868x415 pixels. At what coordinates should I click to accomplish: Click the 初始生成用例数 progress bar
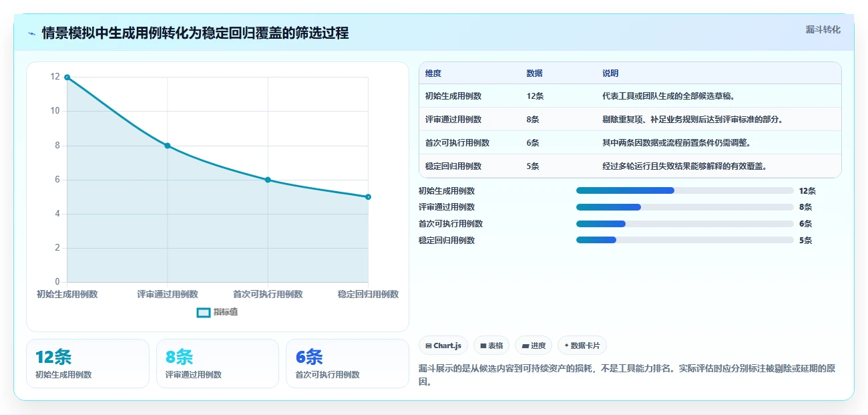pyautogui.click(x=684, y=191)
